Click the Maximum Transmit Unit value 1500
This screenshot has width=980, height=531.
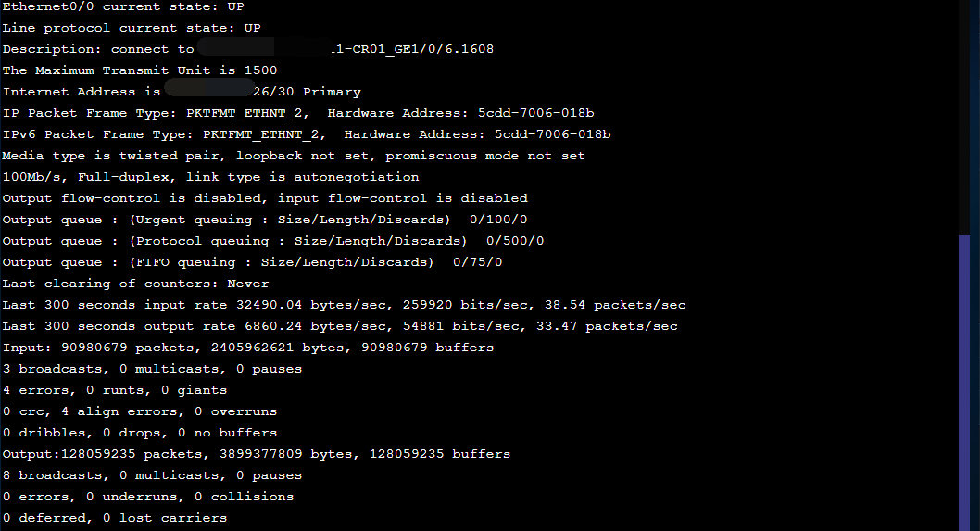260,70
